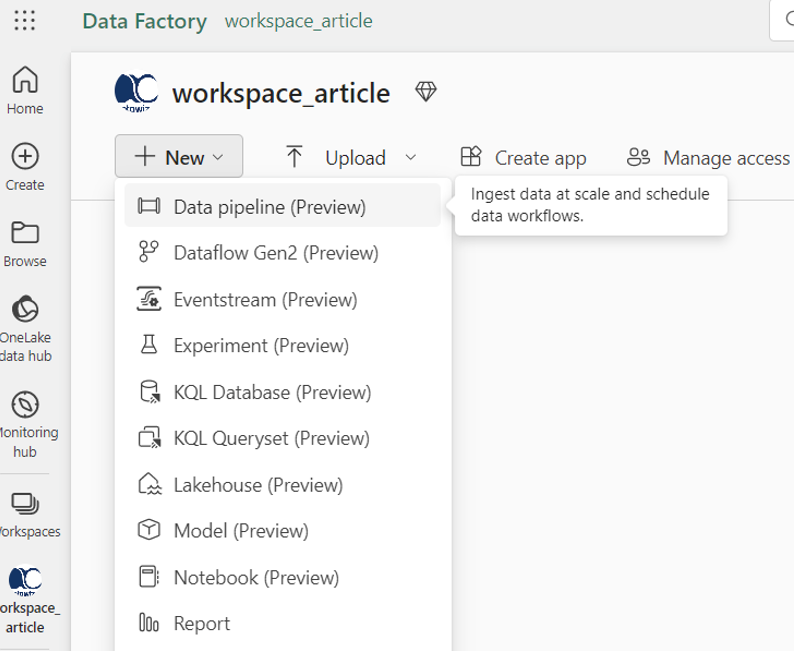Open Create from the left navigation
This screenshot has height=651, width=794.
pyautogui.click(x=25, y=166)
